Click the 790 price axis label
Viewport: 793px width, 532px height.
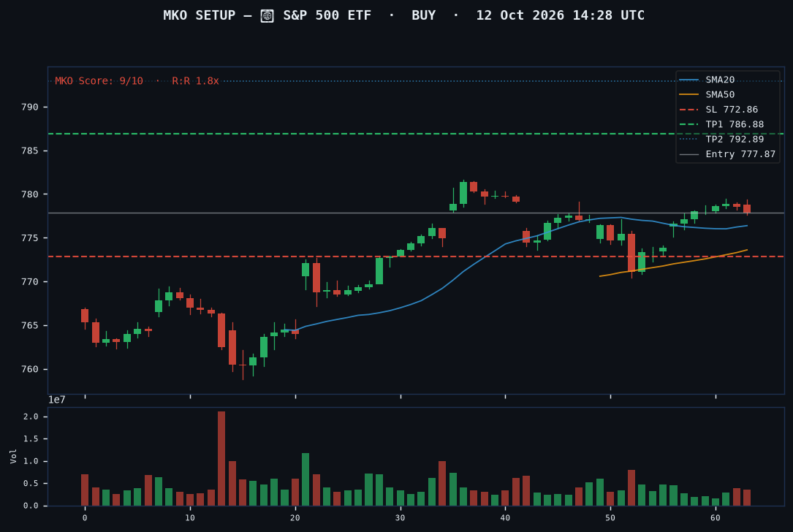tap(30, 107)
